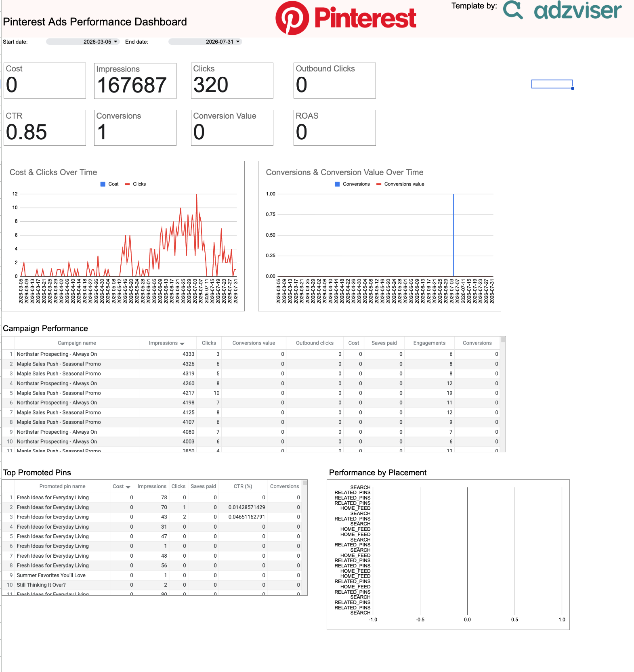Click the Template by: label
Screen dimensions: 634x672
coord(474,6)
